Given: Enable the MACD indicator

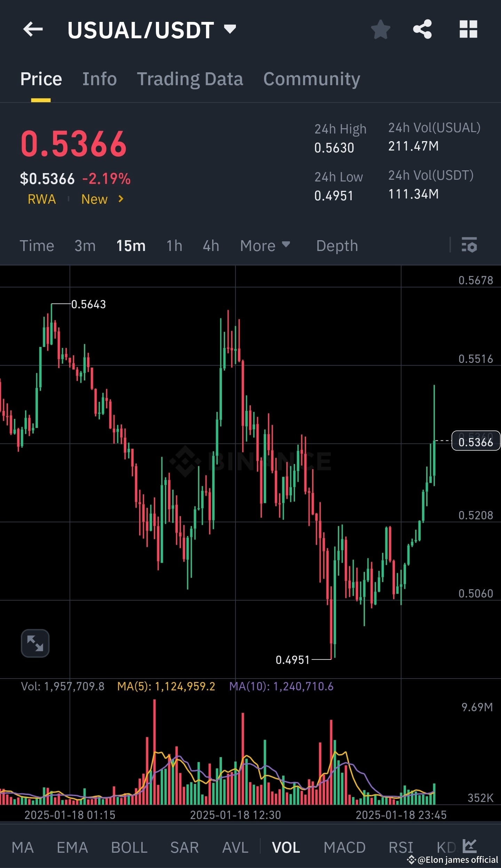Looking at the screenshot, I should click(344, 847).
